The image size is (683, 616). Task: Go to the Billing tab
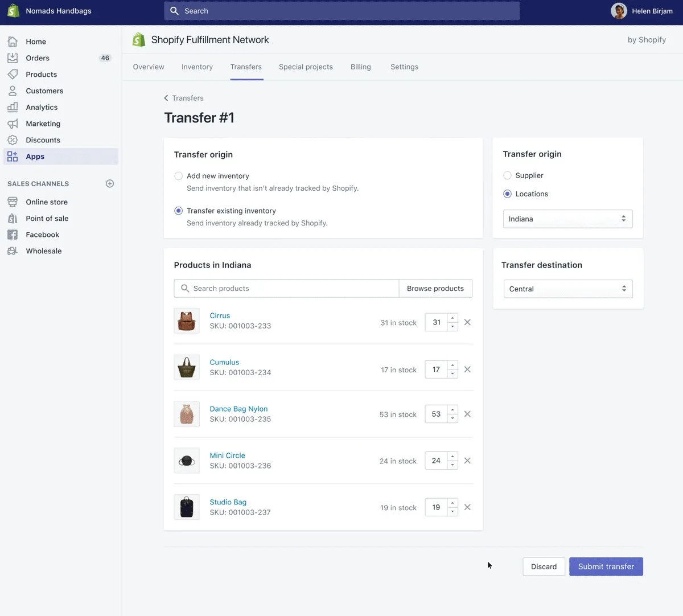pos(361,67)
